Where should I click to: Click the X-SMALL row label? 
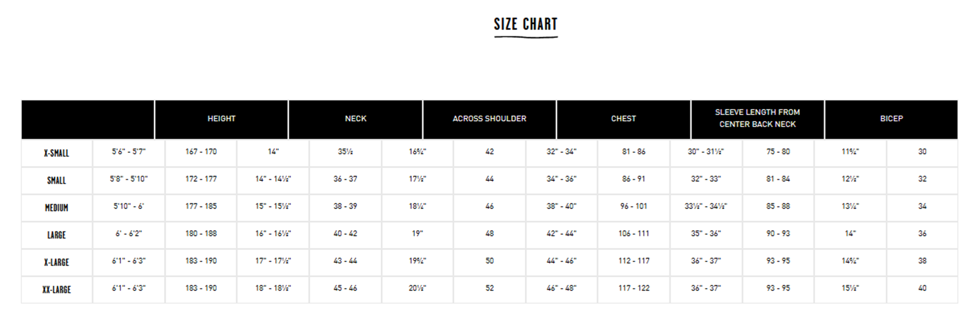point(57,153)
